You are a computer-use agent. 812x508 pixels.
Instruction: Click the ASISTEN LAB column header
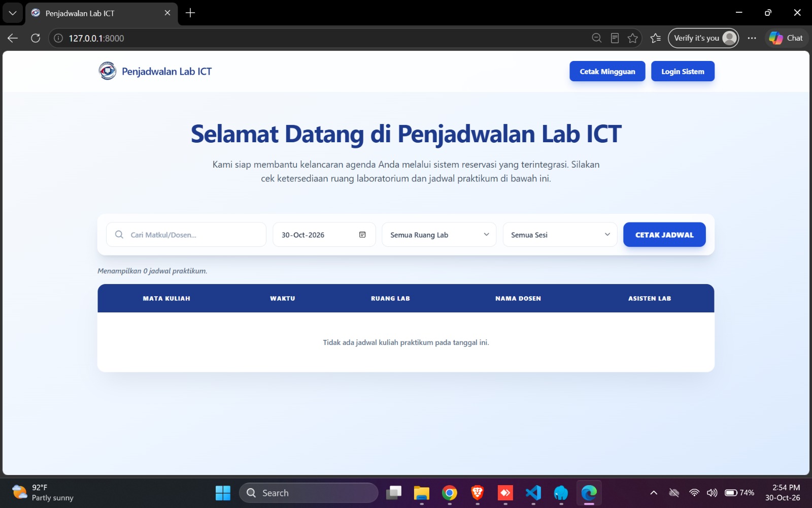[650, 299]
